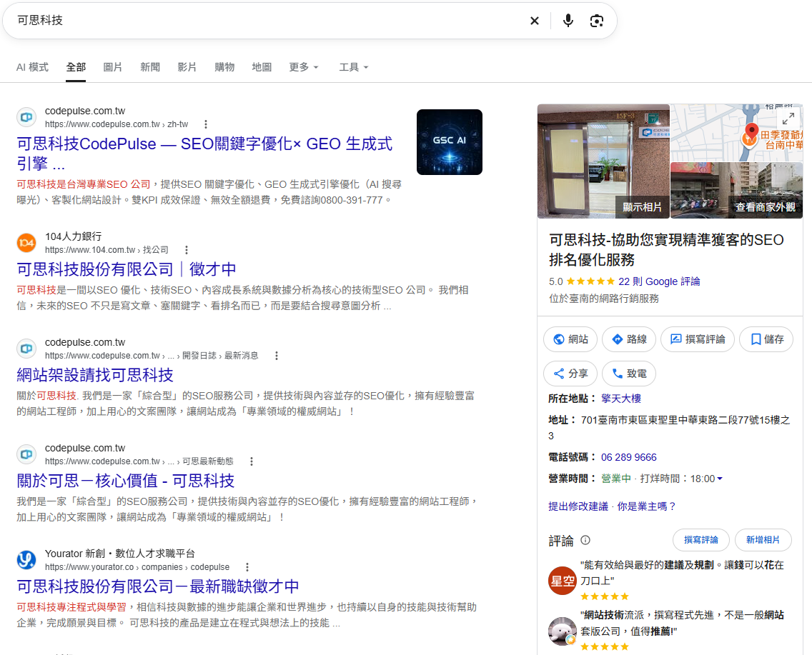The width and height of the screenshot is (812, 655).
Task: Click the 星空 reviewer avatar
Action: 563,581
